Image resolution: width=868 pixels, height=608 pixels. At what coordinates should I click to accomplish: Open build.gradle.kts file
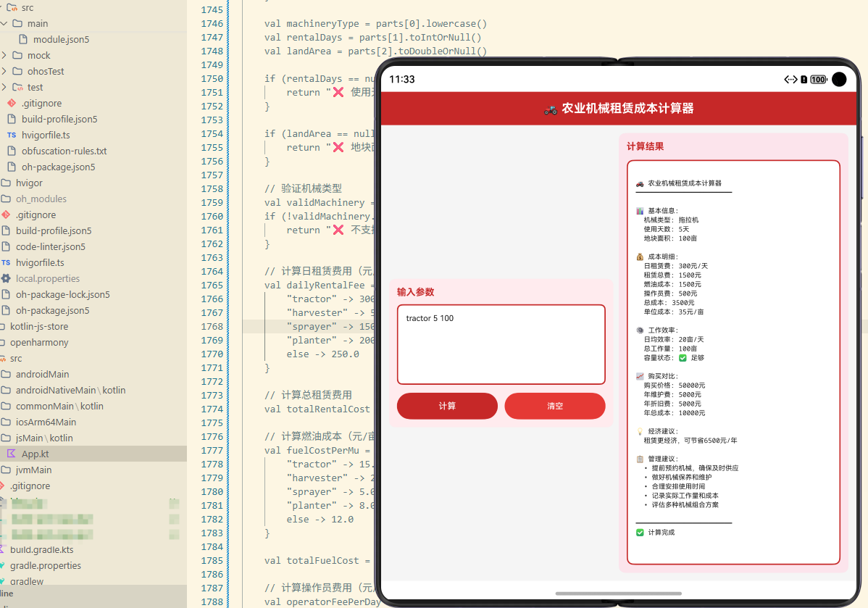tap(41, 550)
